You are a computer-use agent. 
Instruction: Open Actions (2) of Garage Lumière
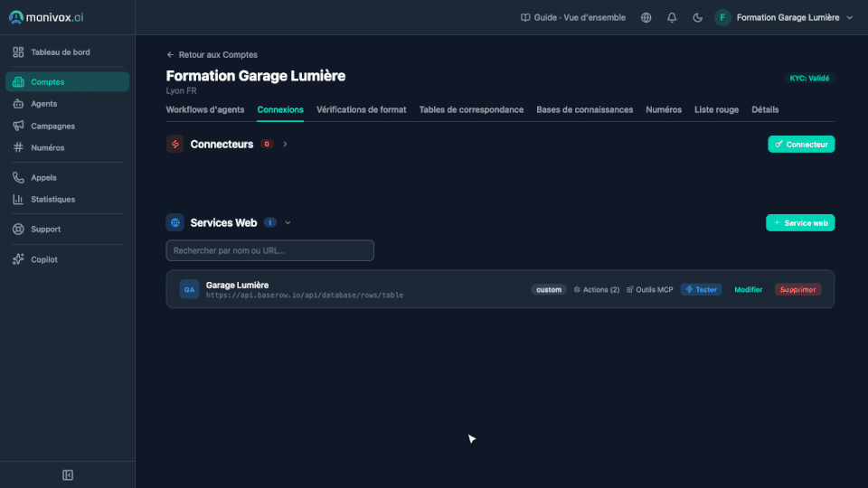point(596,289)
